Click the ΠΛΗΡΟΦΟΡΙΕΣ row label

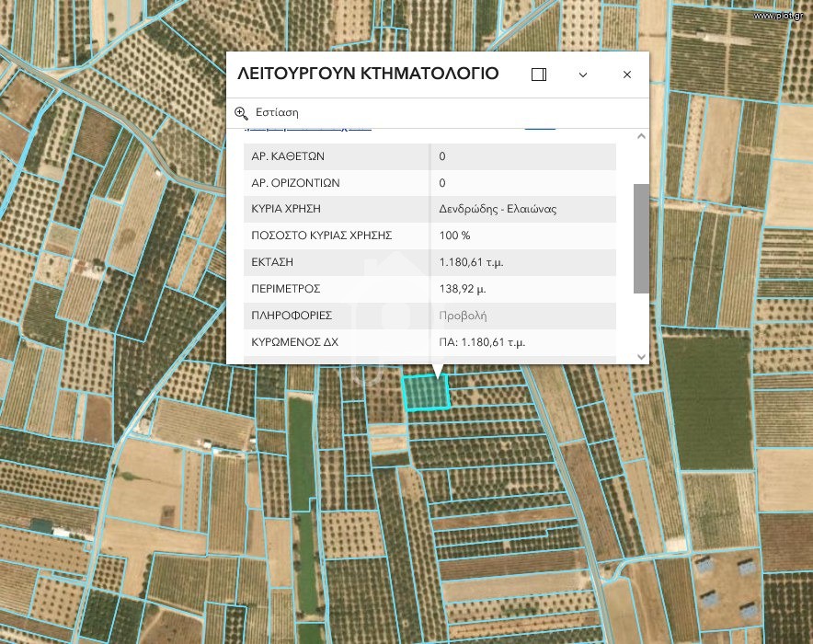(x=292, y=316)
